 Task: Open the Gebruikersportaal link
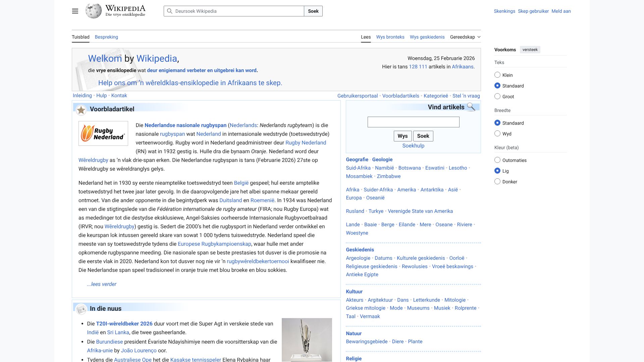click(x=358, y=96)
